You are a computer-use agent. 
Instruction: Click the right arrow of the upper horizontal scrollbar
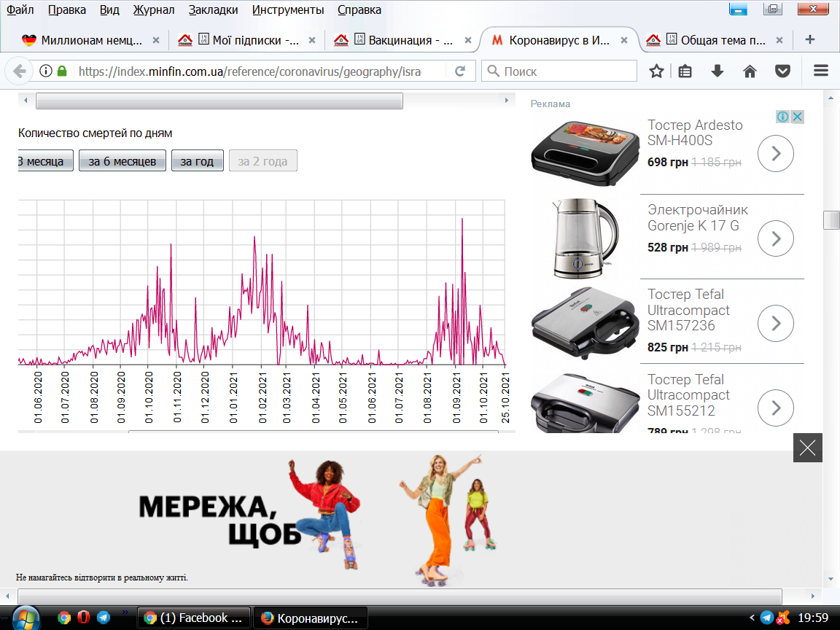click(507, 100)
